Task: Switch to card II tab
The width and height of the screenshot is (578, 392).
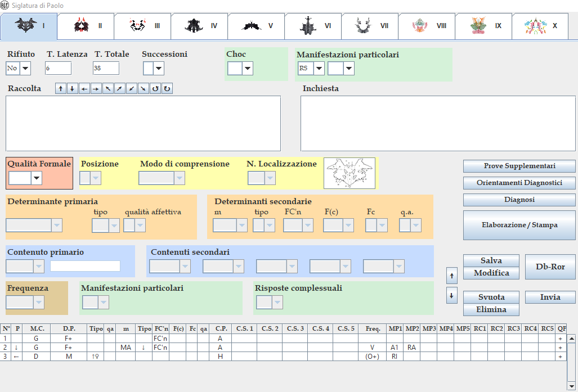Action: click(x=86, y=26)
